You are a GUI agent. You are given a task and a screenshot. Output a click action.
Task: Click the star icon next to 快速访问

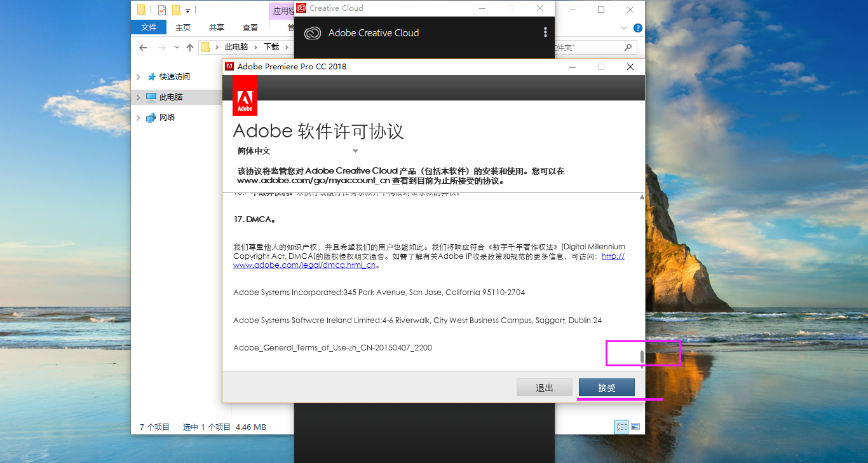coord(151,77)
